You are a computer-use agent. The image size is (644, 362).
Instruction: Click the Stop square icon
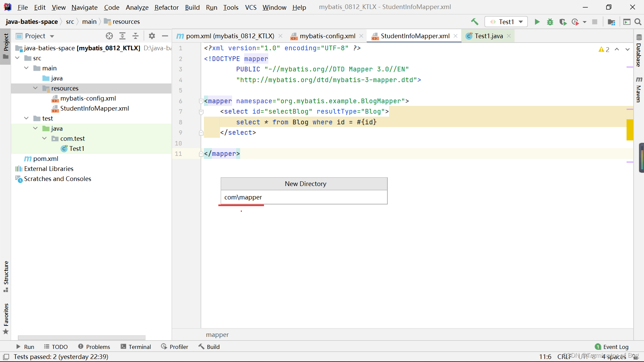[595, 22]
